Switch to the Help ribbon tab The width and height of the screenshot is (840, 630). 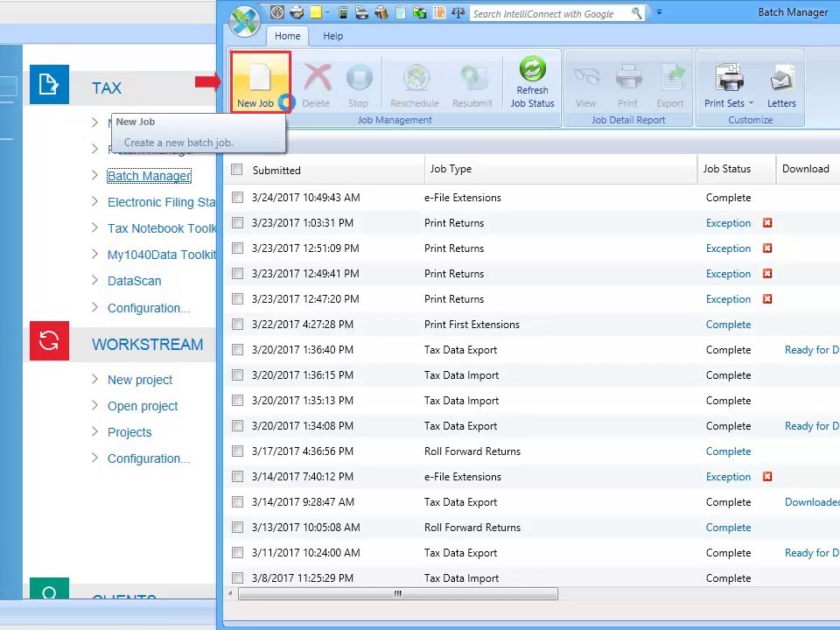(332, 36)
